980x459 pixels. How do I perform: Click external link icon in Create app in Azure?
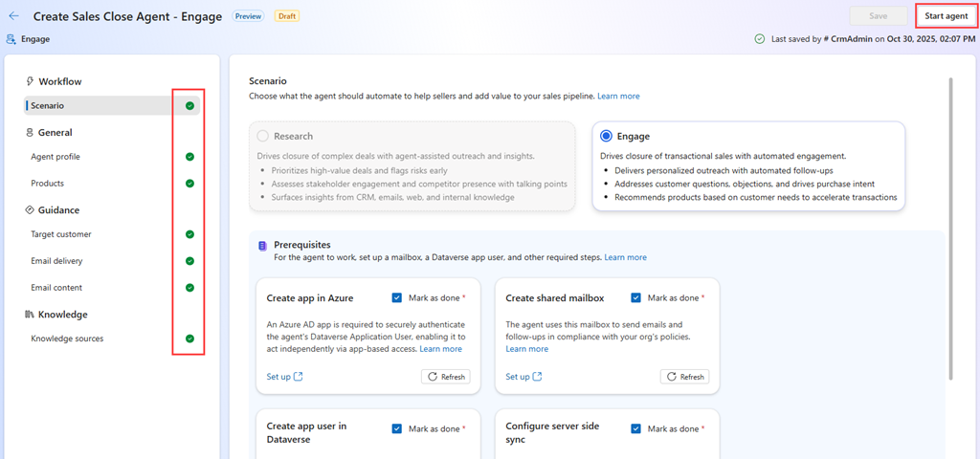pyautogui.click(x=299, y=377)
